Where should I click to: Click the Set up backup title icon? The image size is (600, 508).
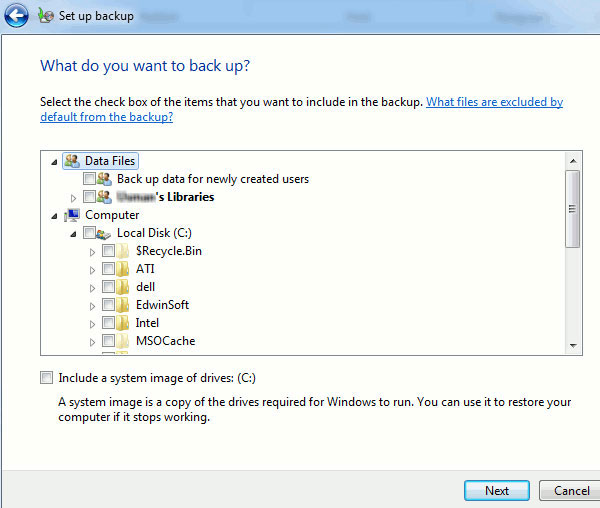(46, 16)
